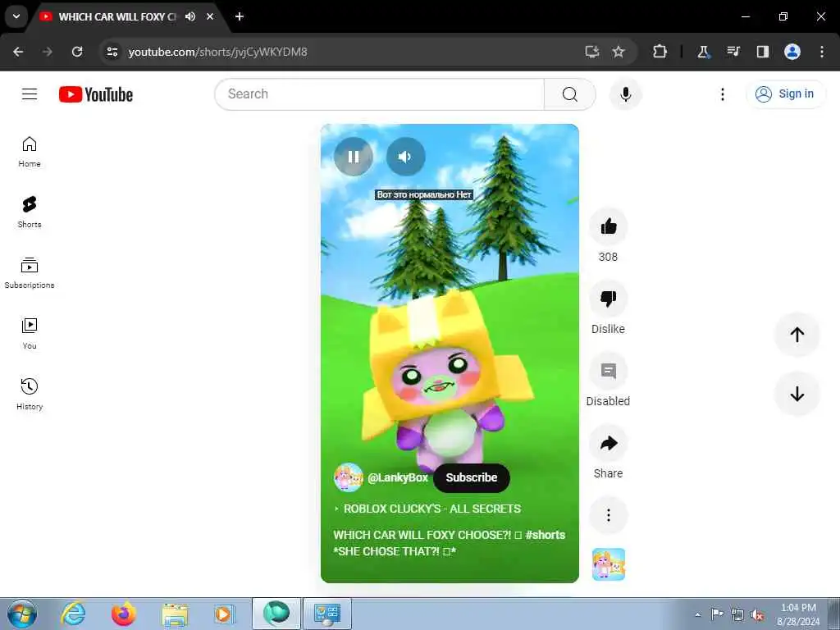Pause the Shorts video
The image size is (840, 630).
pyautogui.click(x=353, y=157)
